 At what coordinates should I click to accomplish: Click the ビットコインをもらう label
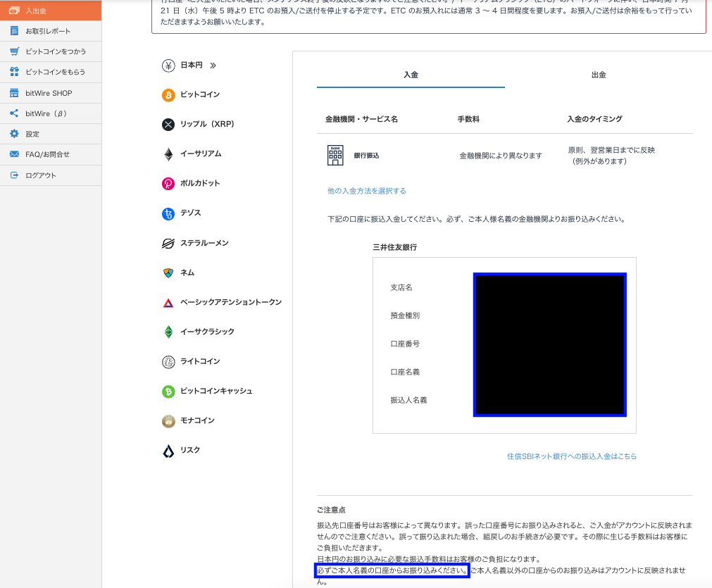[56, 72]
